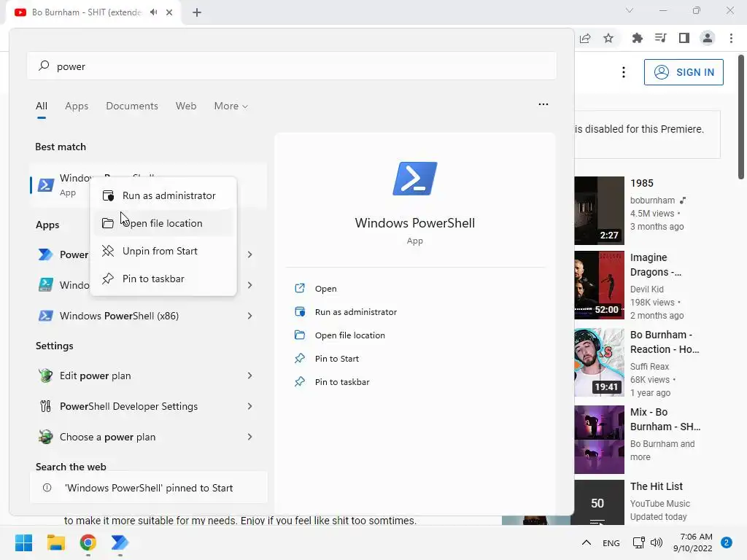Expand PowerShell Developer Settings arrow

249,406
